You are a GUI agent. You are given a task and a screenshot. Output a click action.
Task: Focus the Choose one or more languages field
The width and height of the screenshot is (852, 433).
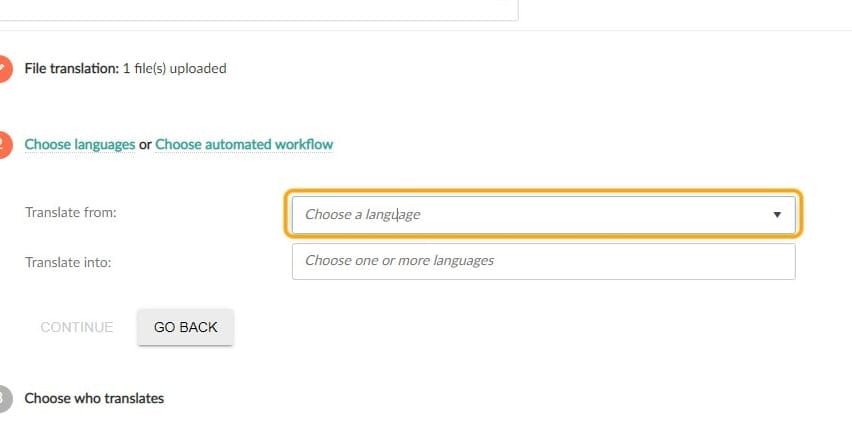coord(543,261)
